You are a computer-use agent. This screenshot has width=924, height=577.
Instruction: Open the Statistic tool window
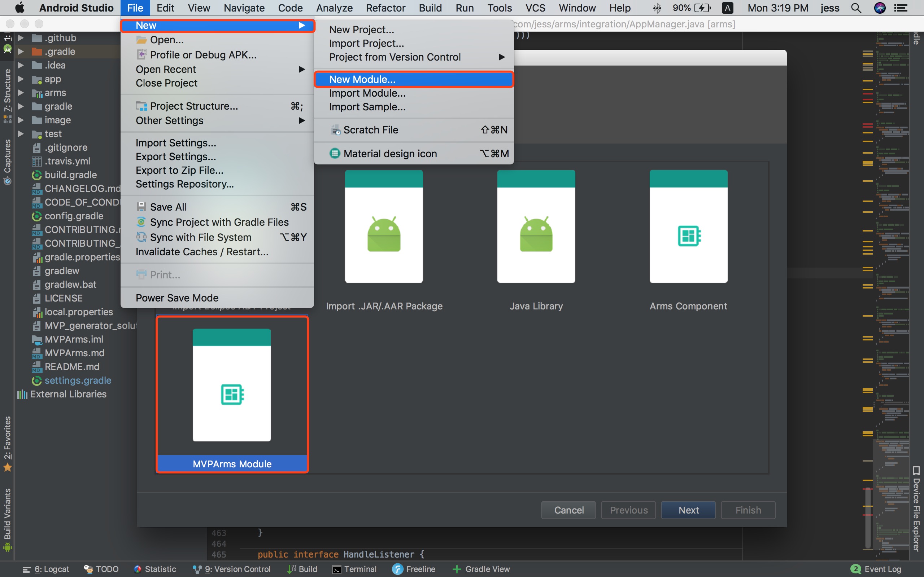pos(155,569)
